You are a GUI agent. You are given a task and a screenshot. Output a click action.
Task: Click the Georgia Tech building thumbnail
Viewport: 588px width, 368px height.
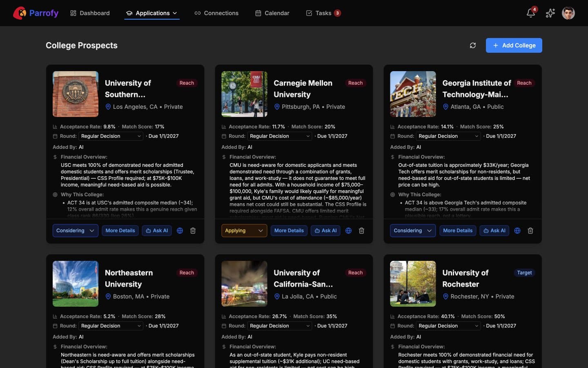pos(413,94)
